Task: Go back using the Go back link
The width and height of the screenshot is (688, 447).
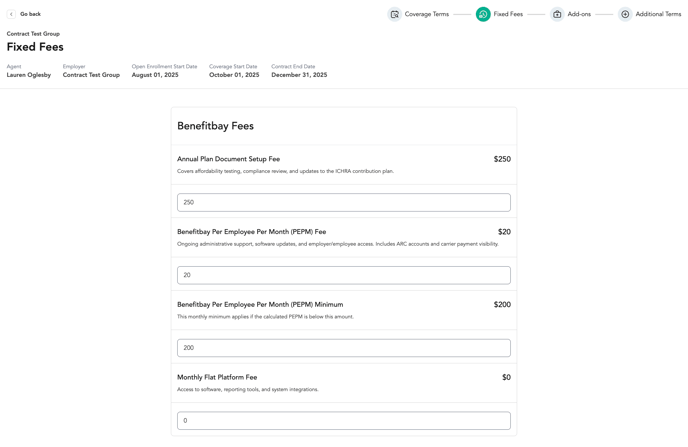Action: [x=30, y=14]
